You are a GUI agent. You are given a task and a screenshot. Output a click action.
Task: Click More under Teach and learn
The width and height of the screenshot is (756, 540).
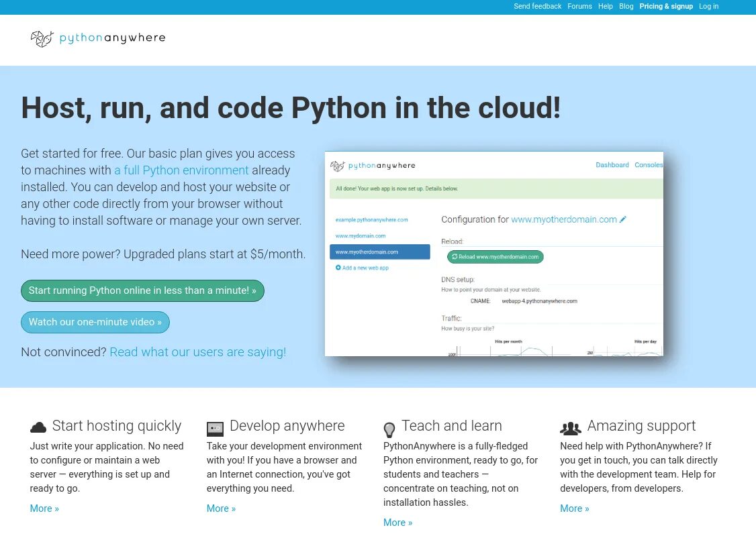coord(397,523)
